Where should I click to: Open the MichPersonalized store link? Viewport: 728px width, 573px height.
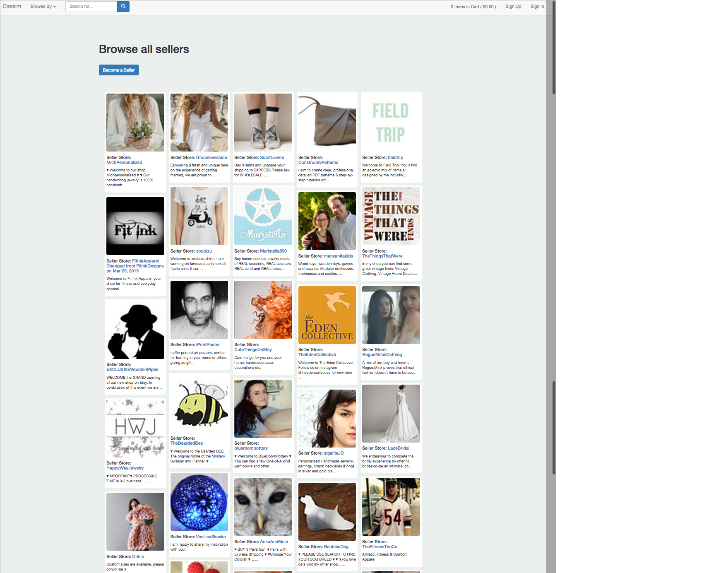point(124,163)
